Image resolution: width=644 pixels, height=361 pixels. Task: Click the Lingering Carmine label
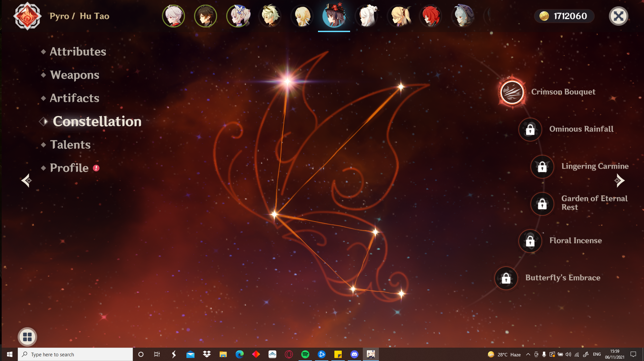pos(595,166)
